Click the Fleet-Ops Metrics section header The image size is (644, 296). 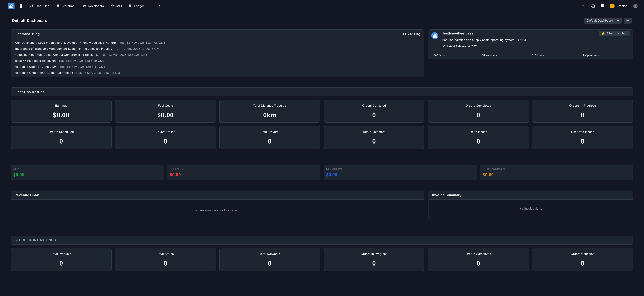pyautogui.click(x=322, y=92)
